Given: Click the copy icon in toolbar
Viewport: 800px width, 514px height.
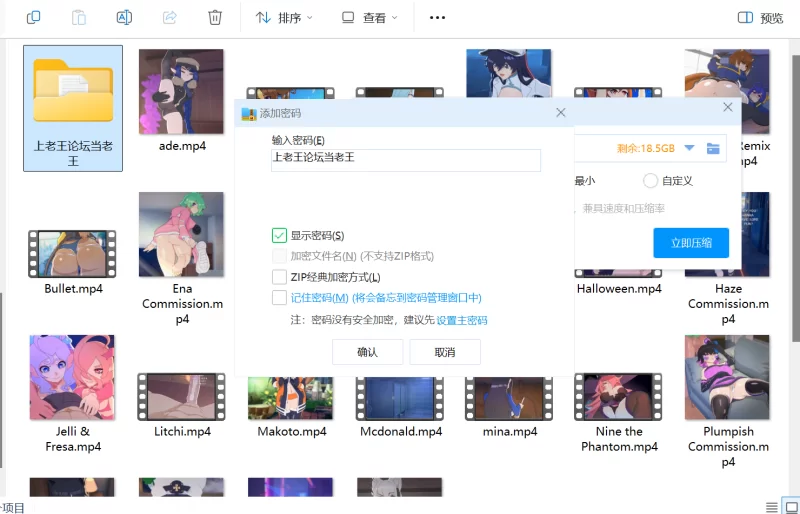Looking at the screenshot, I should point(33,17).
